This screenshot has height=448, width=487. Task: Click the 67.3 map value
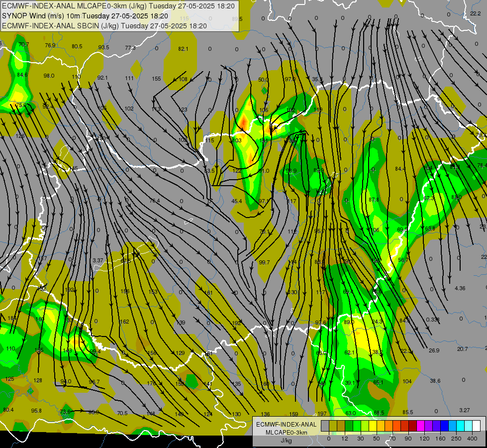pyautogui.click(x=429, y=198)
